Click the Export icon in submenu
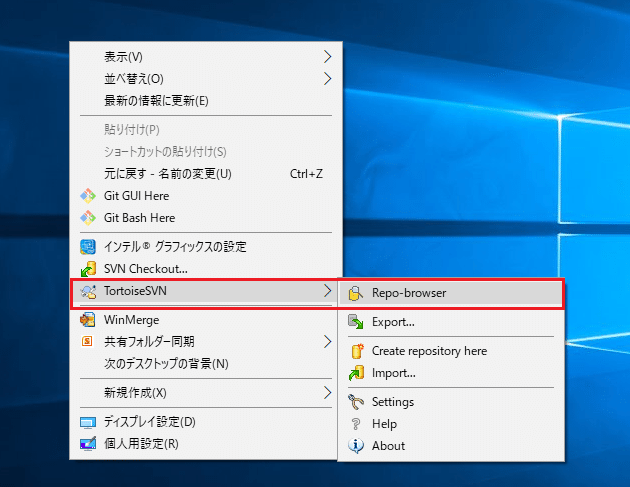 coord(356,322)
